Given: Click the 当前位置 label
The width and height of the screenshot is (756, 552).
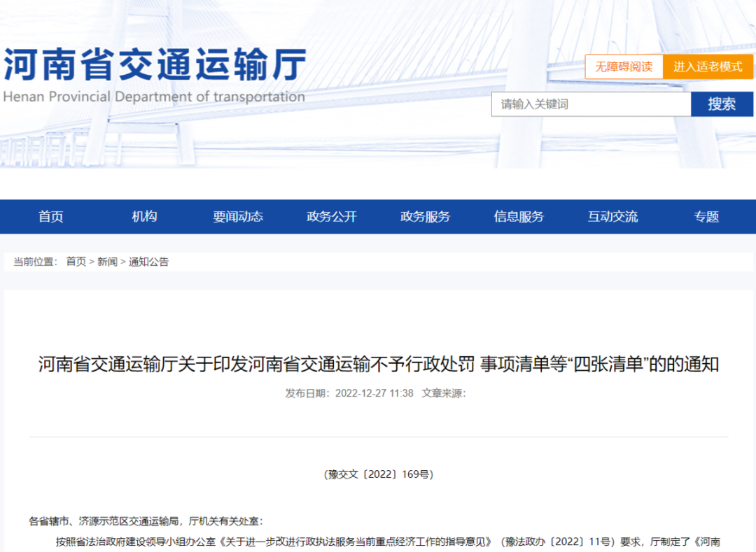Looking at the screenshot, I should click(x=35, y=262).
